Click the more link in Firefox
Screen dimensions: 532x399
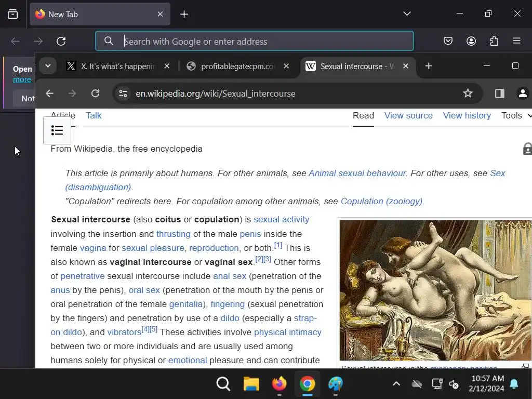tap(22, 79)
